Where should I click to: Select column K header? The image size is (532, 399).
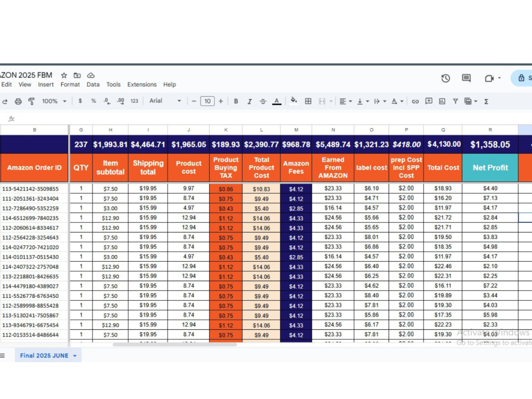pyautogui.click(x=226, y=130)
